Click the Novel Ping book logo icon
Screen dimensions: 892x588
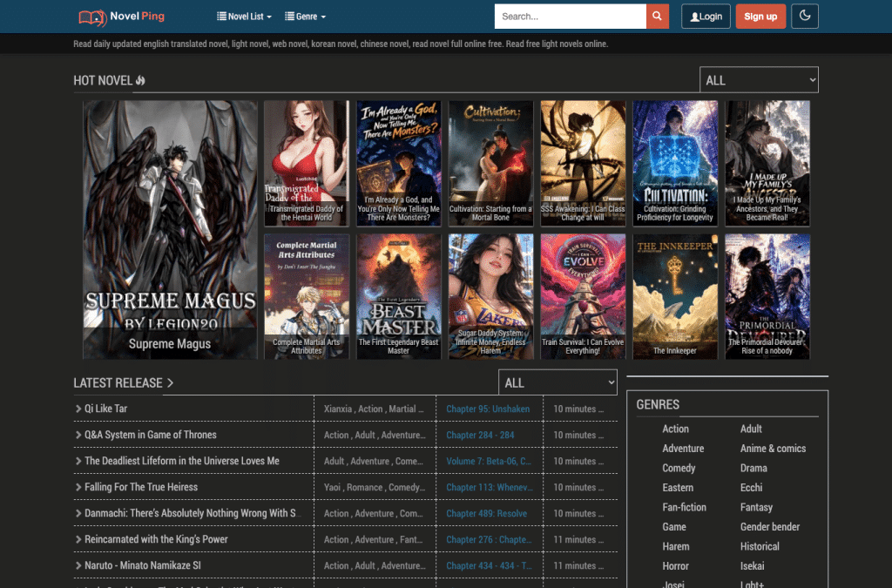[92, 17]
